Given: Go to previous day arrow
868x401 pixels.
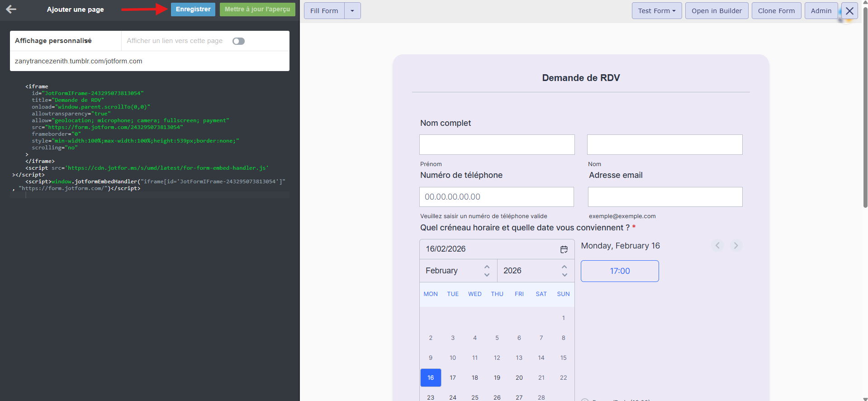Looking at the screenshot, I should [x=717, y=246].
